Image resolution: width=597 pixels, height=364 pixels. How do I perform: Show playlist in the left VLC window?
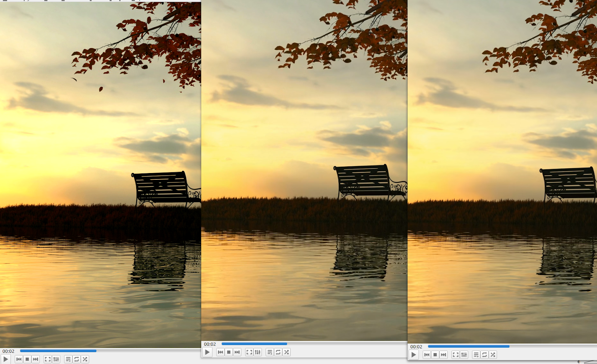[68, 359]
